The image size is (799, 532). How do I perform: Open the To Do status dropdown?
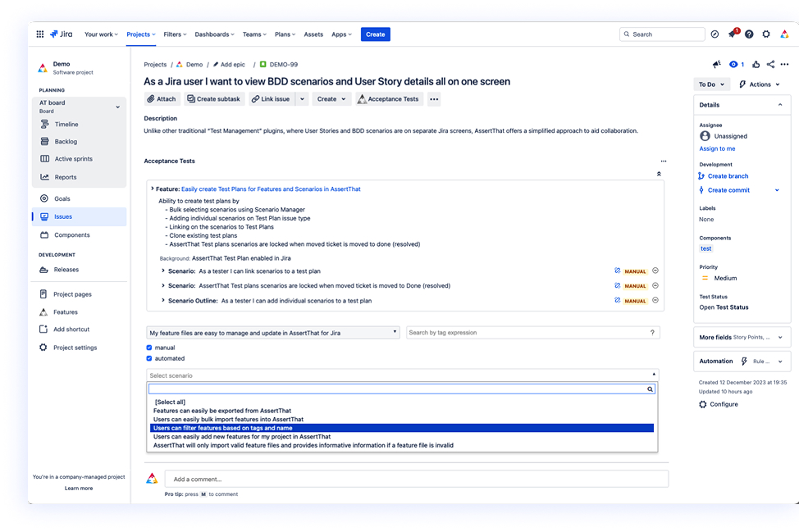click(710, 84)
